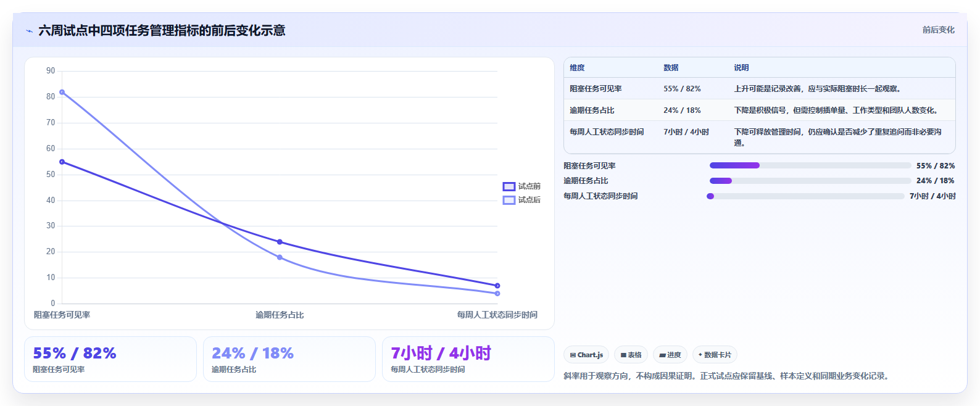Click the footer note starting 斜率用于观察方向
The width and height of the screenshot is (980, 406).
728,376
